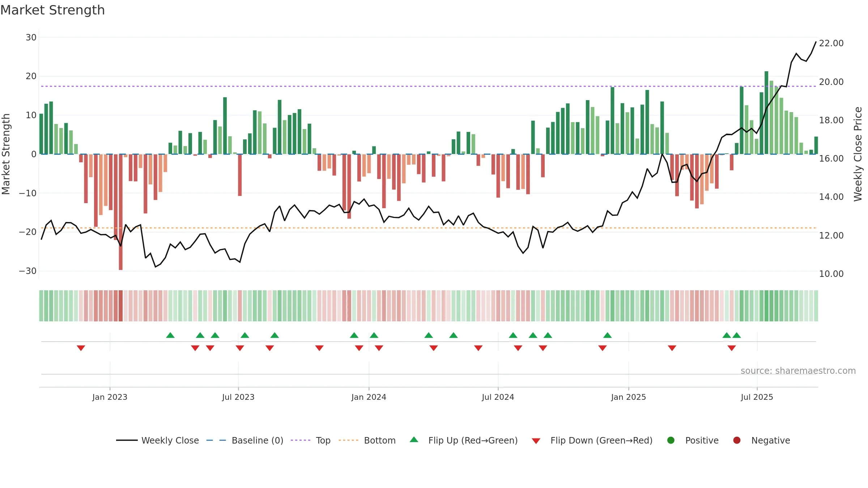
Task: Click the Flip Down red triangle legend icon
Action: (x=536, y=441)
